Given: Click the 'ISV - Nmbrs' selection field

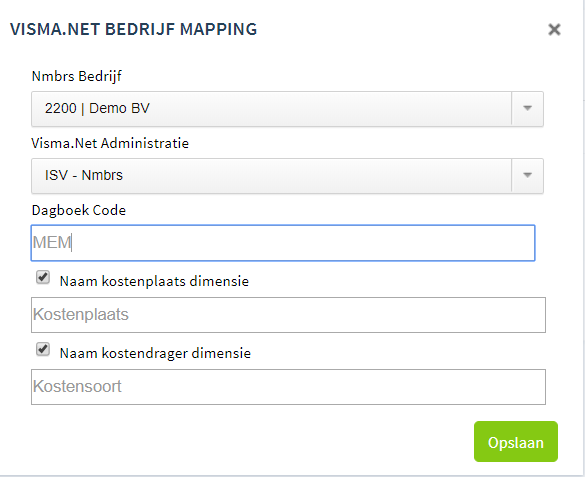Looking at the screenshot, I should (x=287, y=176).
